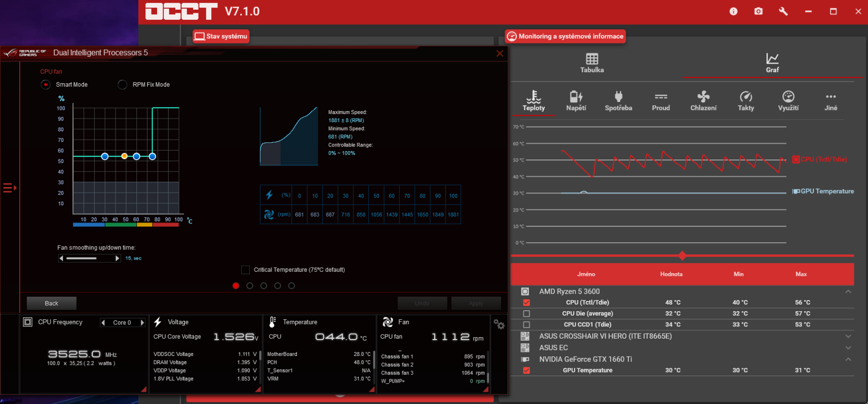Expand the Fan panel corner triangle

tap(486, 389)
